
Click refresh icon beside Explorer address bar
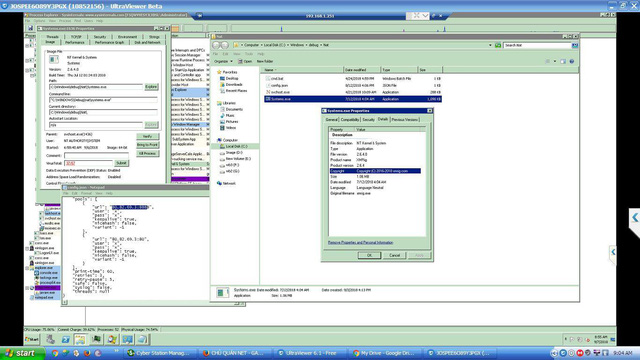coord(498,45)
